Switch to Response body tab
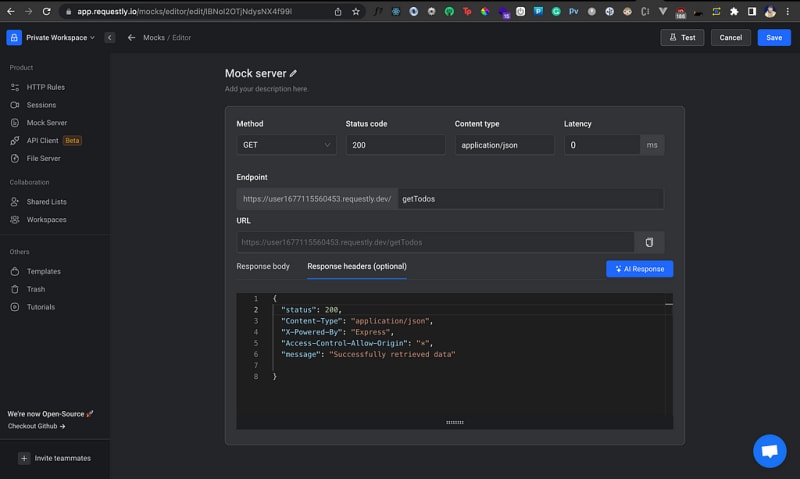Viewport: 800px width, 479px height. tap(263, 266)
